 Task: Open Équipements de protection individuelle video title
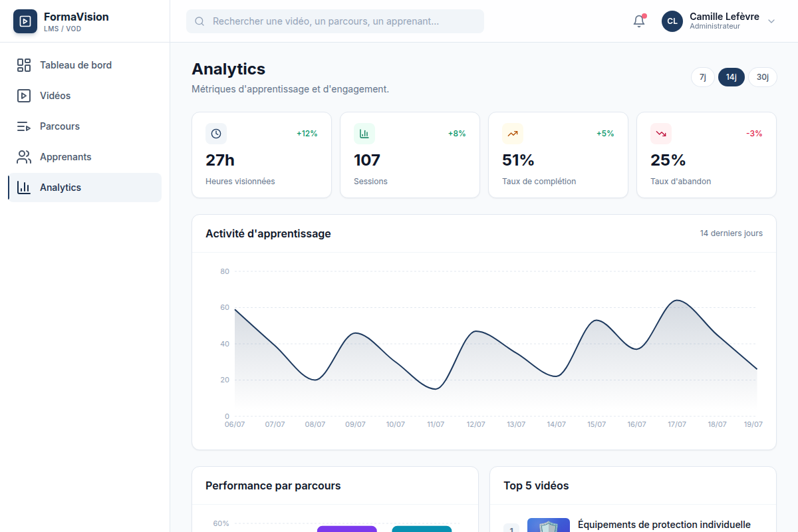(664, 525)
